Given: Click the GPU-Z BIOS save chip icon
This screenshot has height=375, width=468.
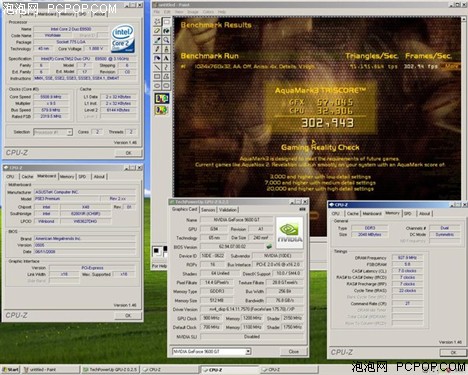Looking at the screenshot, I should pos(269,247).
